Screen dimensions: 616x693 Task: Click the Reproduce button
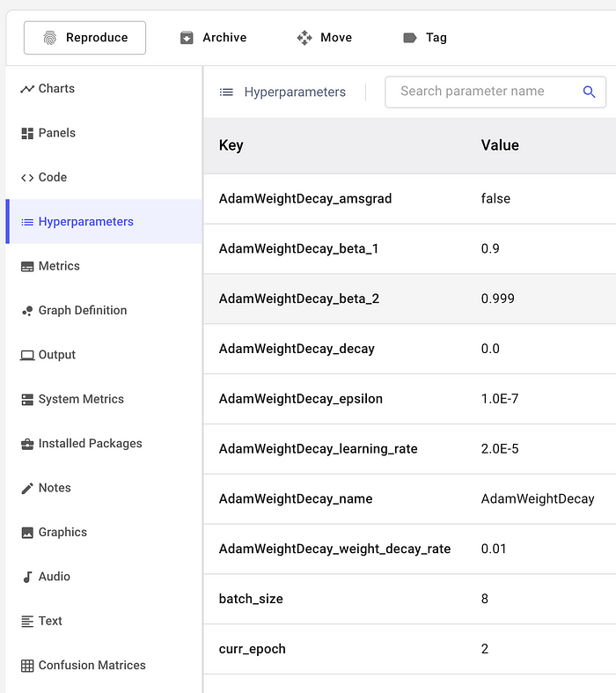tap(84, 38)
